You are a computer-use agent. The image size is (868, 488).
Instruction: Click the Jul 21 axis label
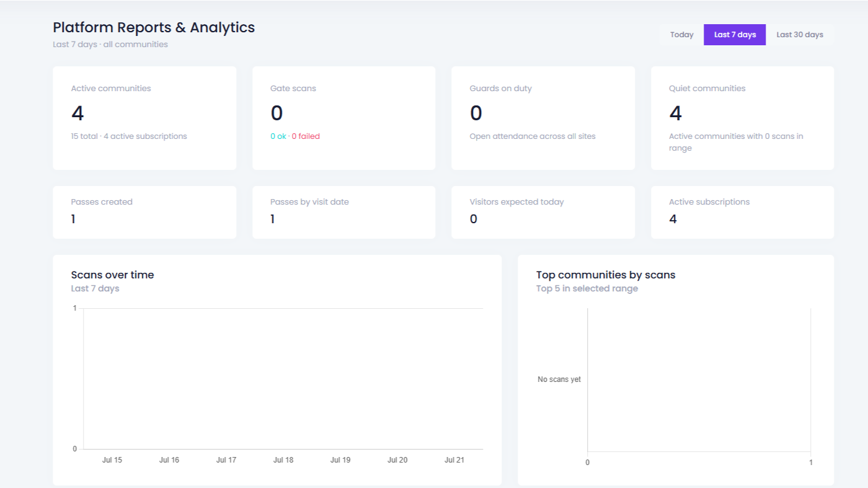[x=454, y=460]
